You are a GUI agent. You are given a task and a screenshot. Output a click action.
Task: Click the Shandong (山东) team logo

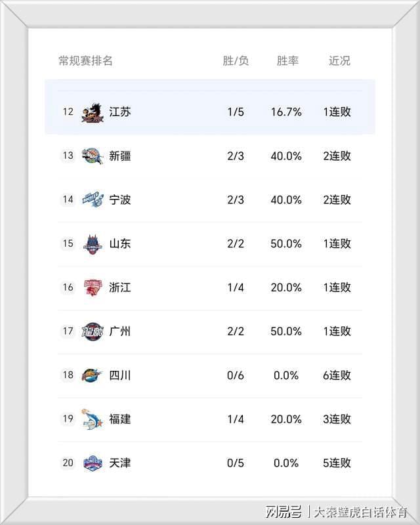[x=92, y=243]
